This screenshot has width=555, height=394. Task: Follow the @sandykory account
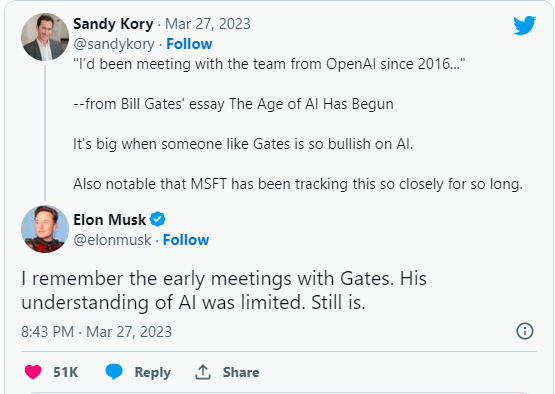point(189,44)
